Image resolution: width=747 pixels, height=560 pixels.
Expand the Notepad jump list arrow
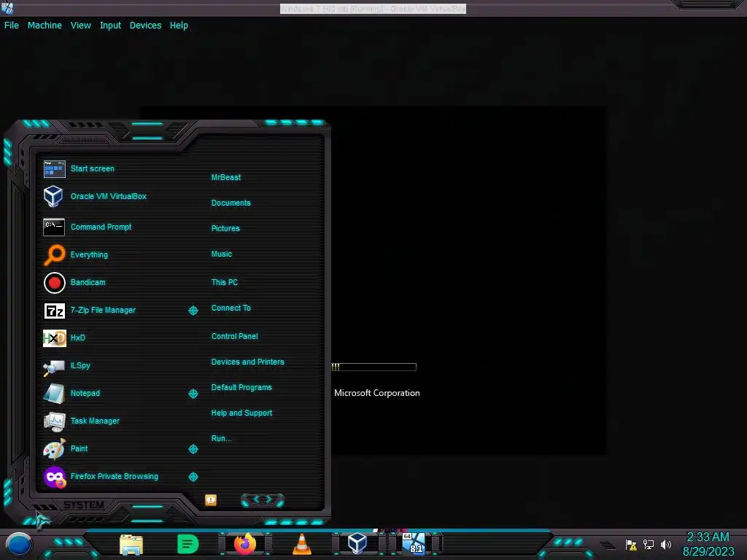(x=193, y=393)
